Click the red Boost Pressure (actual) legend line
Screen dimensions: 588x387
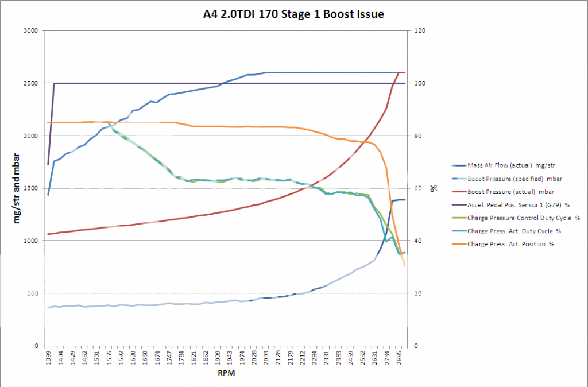459,192
